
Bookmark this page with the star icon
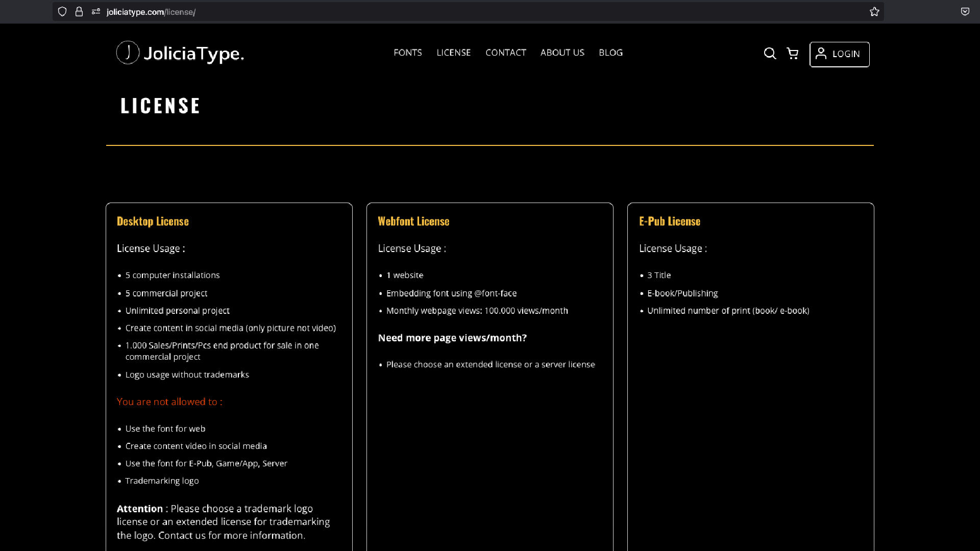(x=874, y=12)
